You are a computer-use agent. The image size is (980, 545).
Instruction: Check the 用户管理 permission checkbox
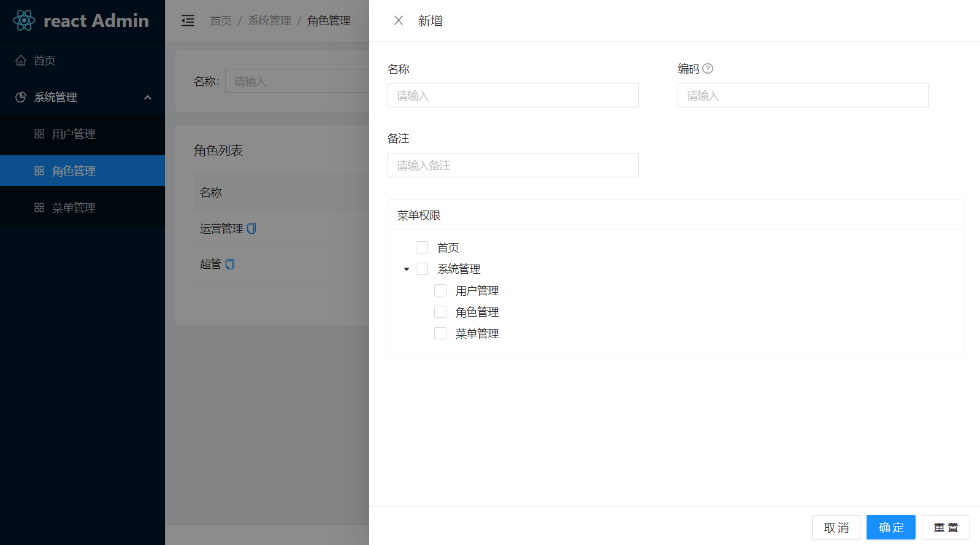pyautogui.click(x=440, y=290)
